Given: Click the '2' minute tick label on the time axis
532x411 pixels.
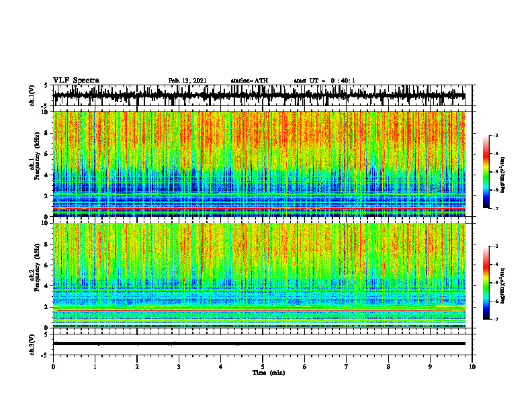Looking at the screenshot, I should (137, 367).
